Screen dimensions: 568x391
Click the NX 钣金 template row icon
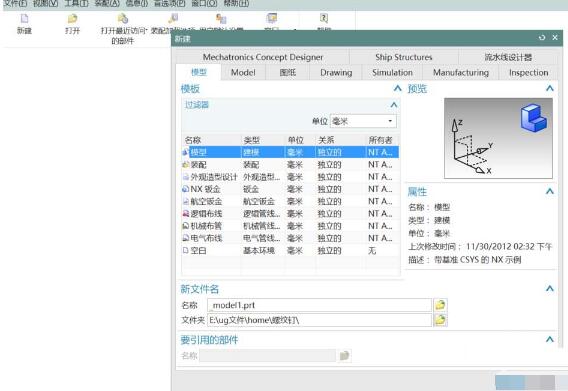coord(185,189)
